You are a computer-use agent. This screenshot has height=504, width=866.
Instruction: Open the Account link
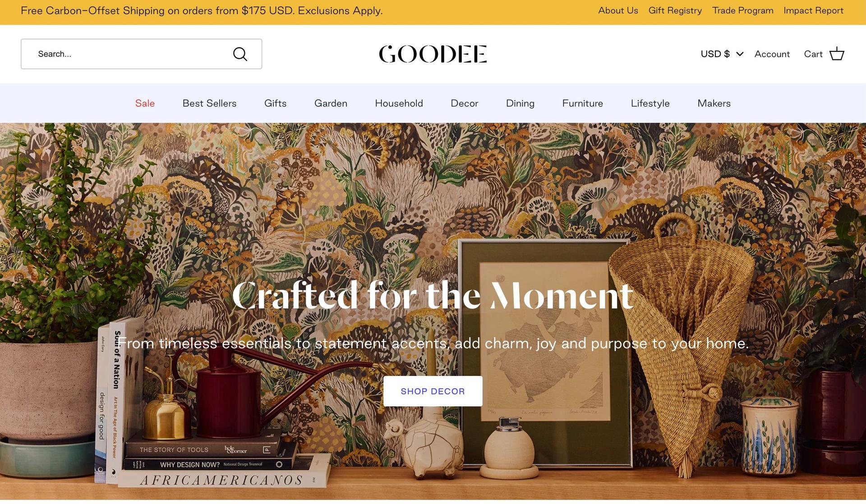pos(772,54)
